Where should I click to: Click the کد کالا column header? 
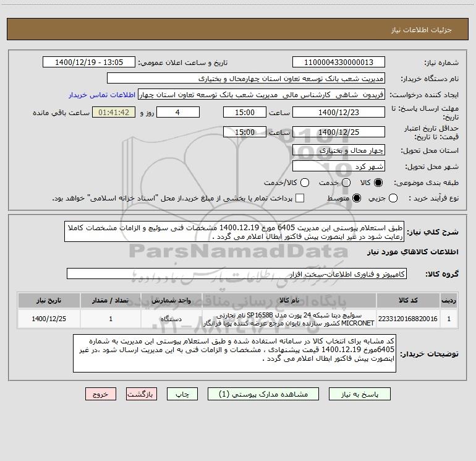click(408, 300)
